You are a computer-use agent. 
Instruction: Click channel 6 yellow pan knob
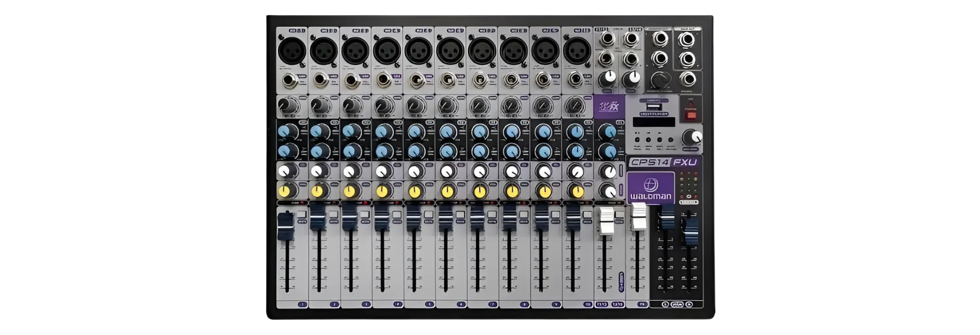[x=447, y=191]
